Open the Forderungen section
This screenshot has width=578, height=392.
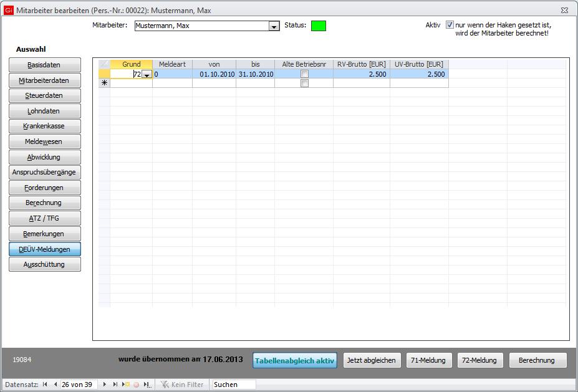click(x=45, y=188)
